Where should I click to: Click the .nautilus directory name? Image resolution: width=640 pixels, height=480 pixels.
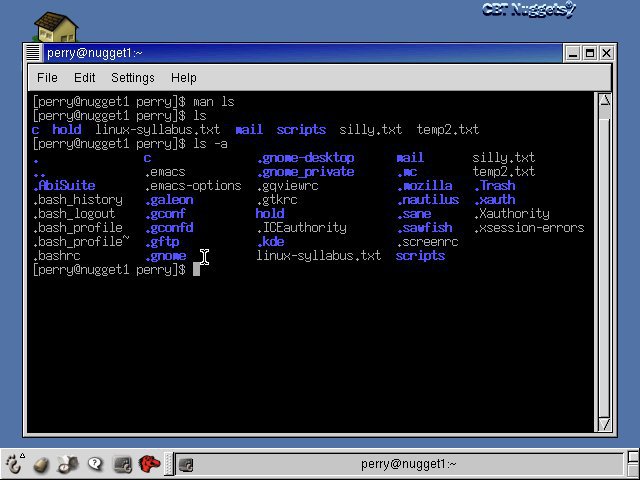click(x=428, y=200)
